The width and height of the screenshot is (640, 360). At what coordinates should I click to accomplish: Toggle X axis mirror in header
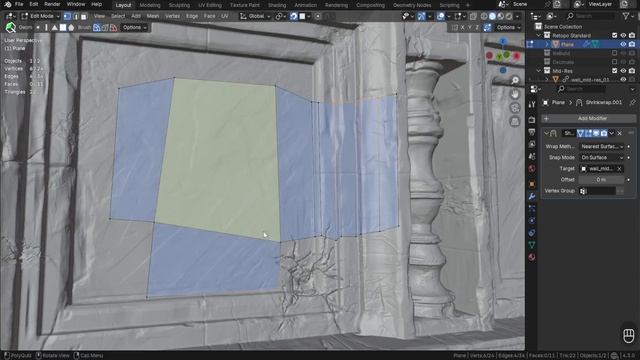pos(462,27)
